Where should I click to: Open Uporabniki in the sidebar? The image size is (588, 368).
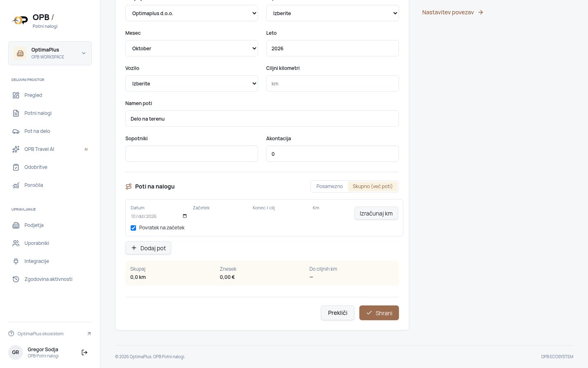coord(50,243)
